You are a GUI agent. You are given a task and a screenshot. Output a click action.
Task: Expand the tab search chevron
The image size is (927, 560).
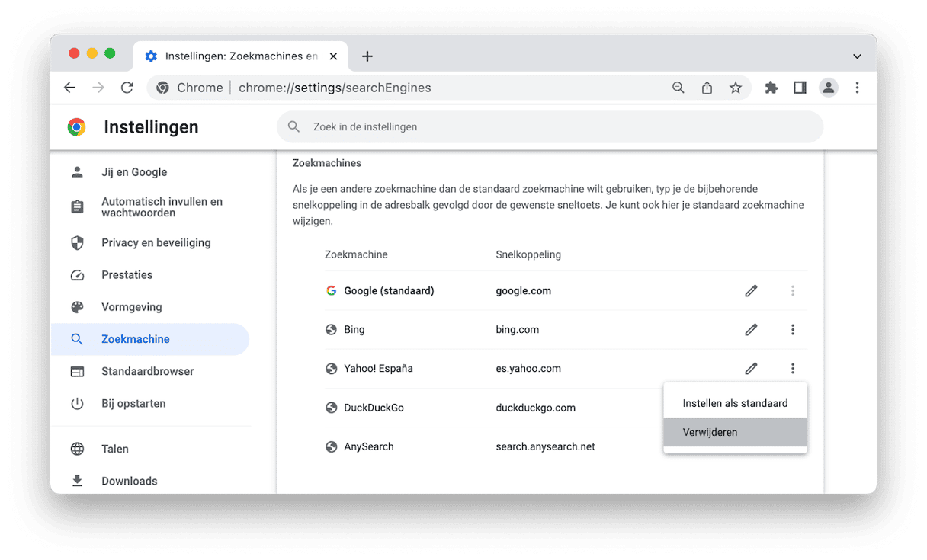(x=857, y=56)
